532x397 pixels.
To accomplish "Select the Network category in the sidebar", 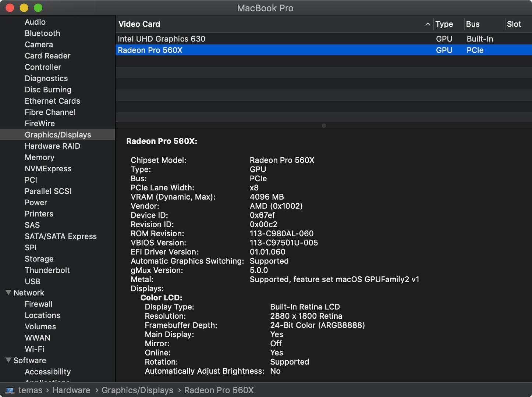I will pyautogui.click(x=29, y=293).
